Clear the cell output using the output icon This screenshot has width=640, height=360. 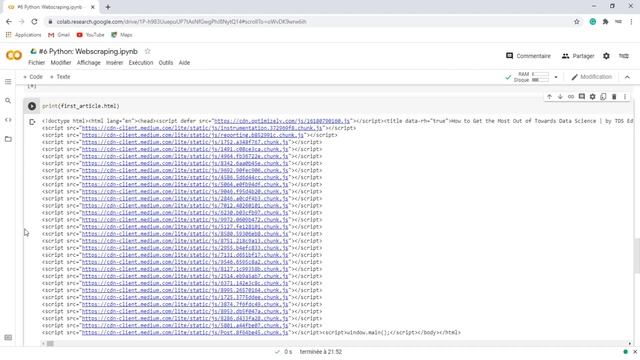coord(32,122)
